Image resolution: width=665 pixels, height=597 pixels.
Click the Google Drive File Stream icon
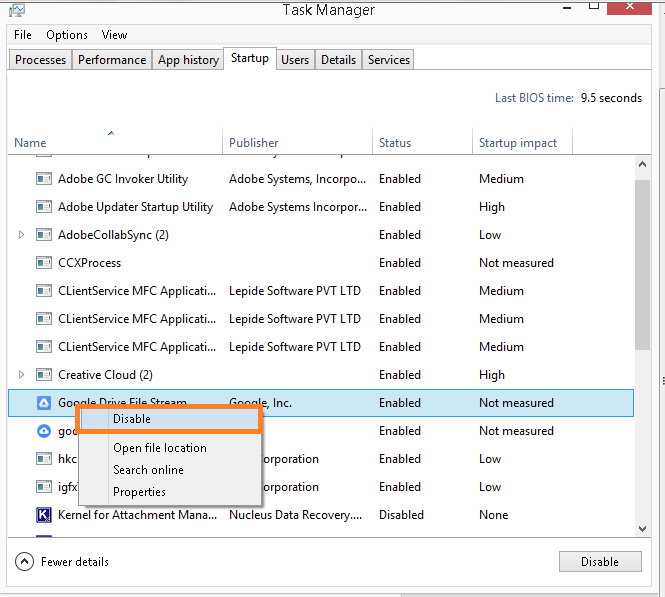pos(44,402)
